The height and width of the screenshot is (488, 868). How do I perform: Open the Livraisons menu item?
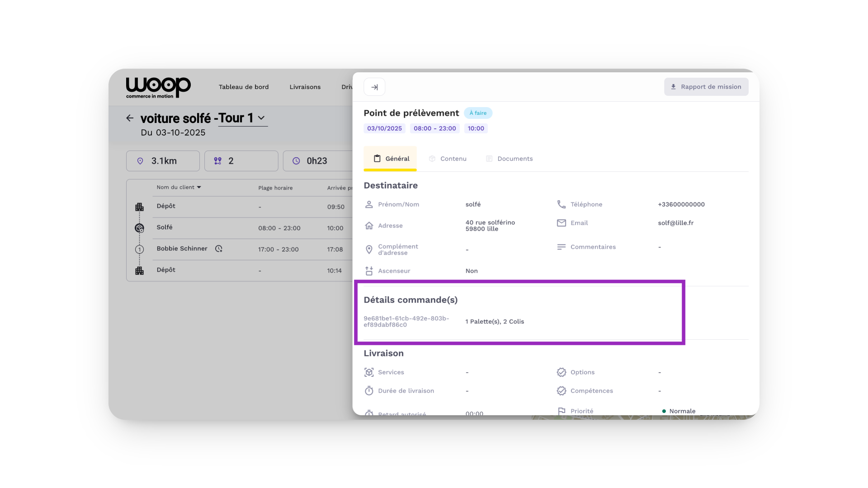tap(305, 87)
